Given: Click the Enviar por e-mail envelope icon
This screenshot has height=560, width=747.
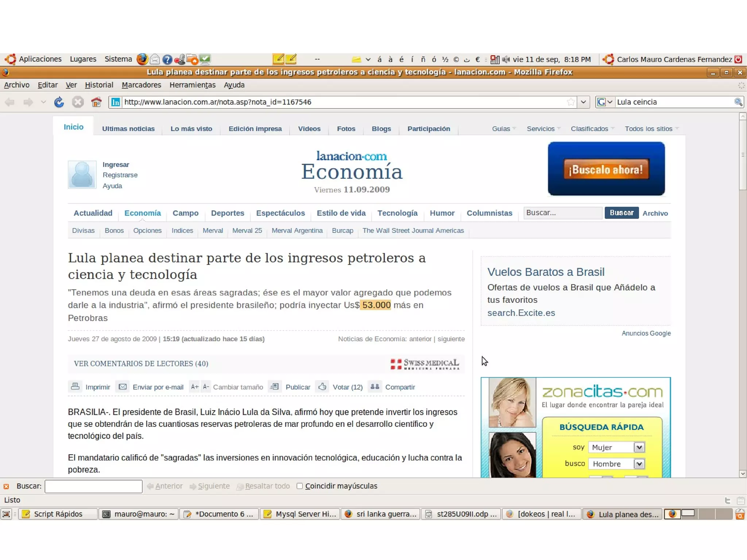Looking at the screenshot, I should (123, 386).
